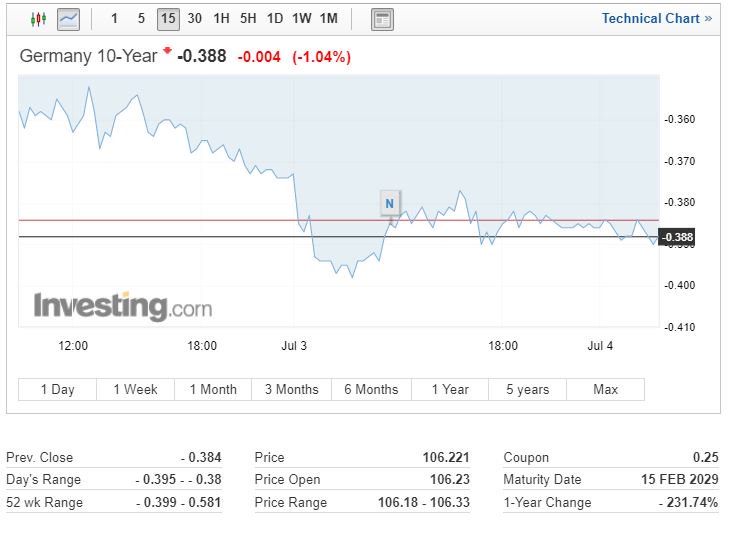Open the Technical Chart link
This screenshot has height=534, width=731.
657,18
